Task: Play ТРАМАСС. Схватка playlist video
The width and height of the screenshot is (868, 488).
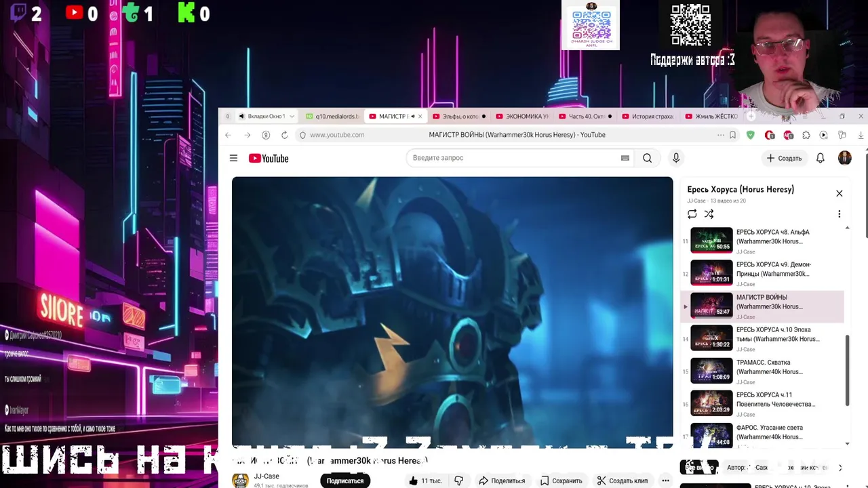Action: 764,371
